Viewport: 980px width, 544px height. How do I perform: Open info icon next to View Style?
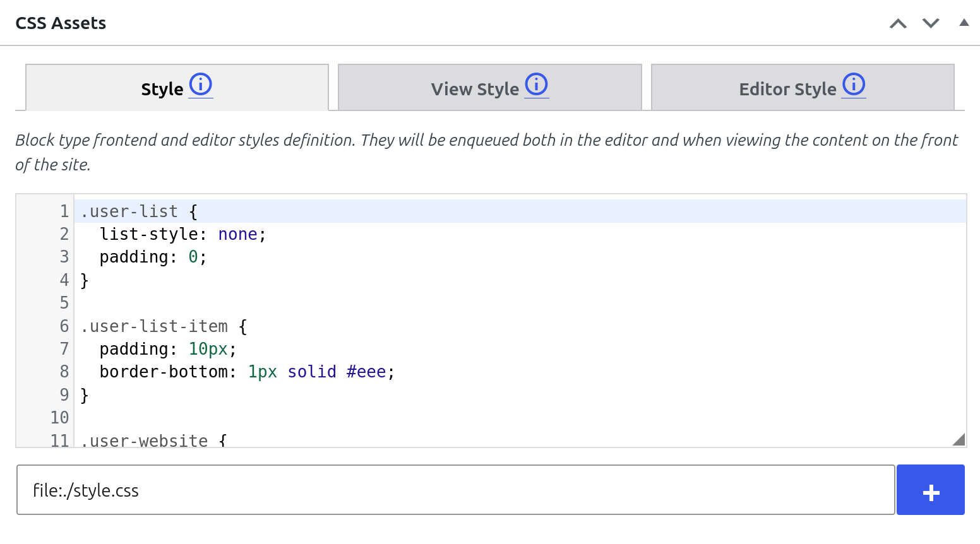pyautogui.click(x=537, y=84)
